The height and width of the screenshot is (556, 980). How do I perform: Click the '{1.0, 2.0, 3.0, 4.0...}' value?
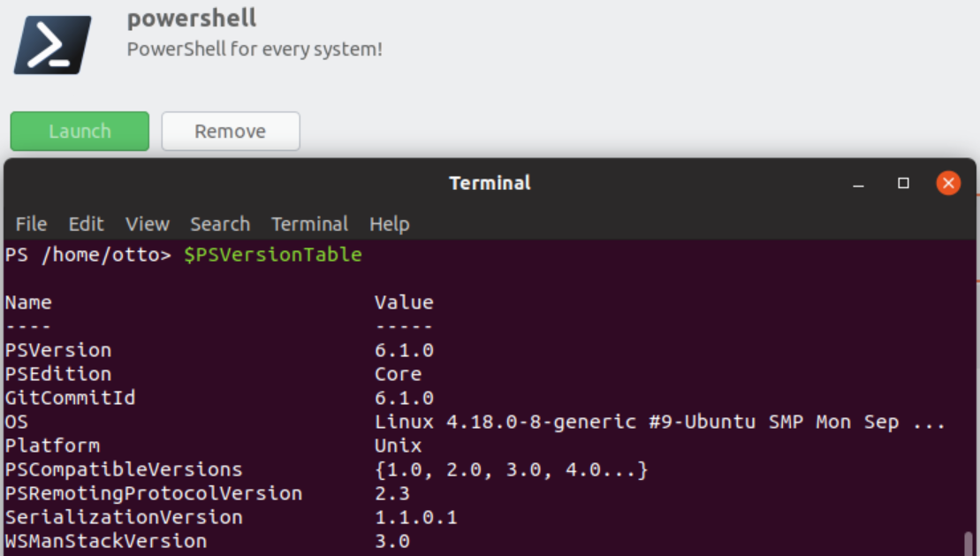(512, 469)
